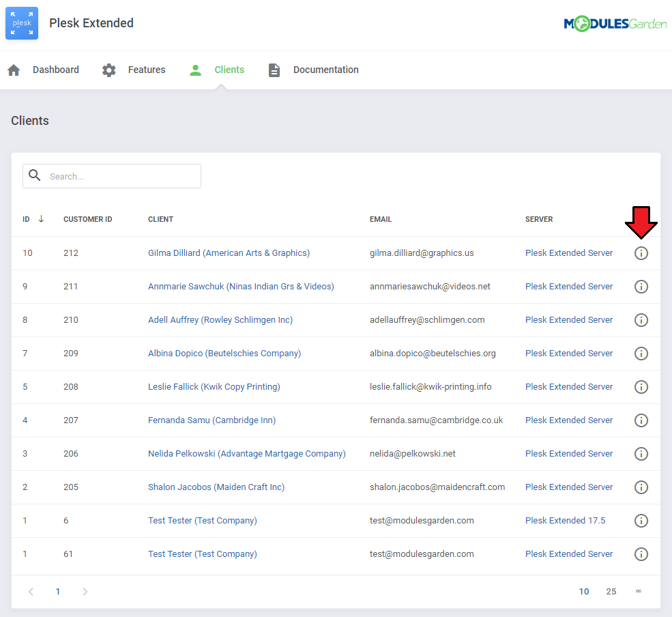Open info for Annmarie Sawchuk row
Image resolution: width=672 pixels, height=617 pixels.
tap(641, 287)
